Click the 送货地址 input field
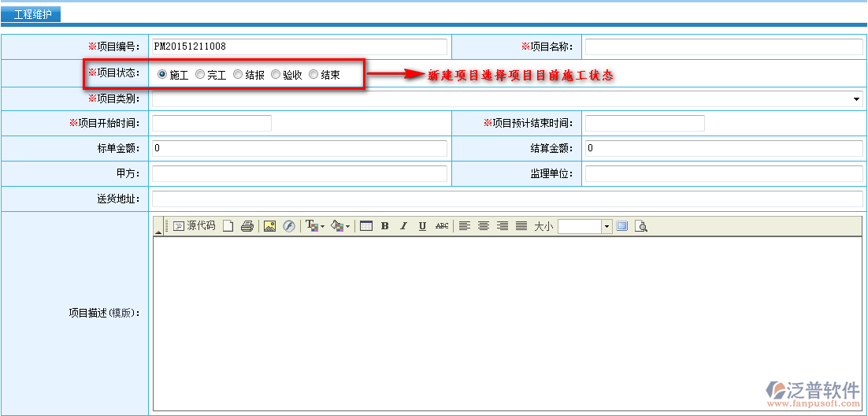Viewport: 868px width, 416px height. click(x=507, y=199)
